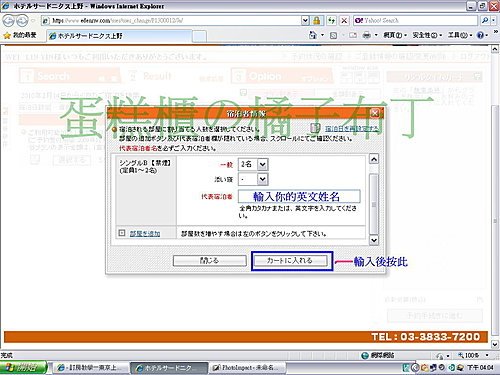Expand the address bar history dropdown
Viewport: 500px width, 375px height.
pyautogui.click(x=305, y=21)
